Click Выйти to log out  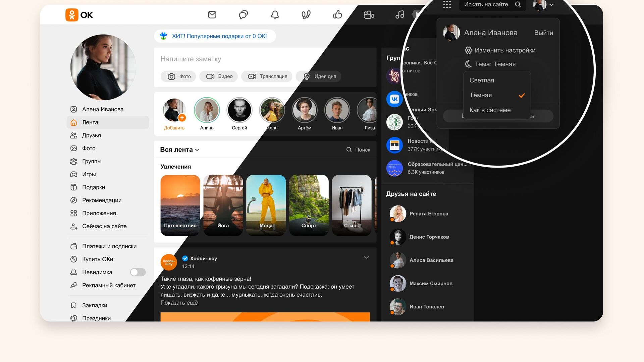click(x=543, y=33)
